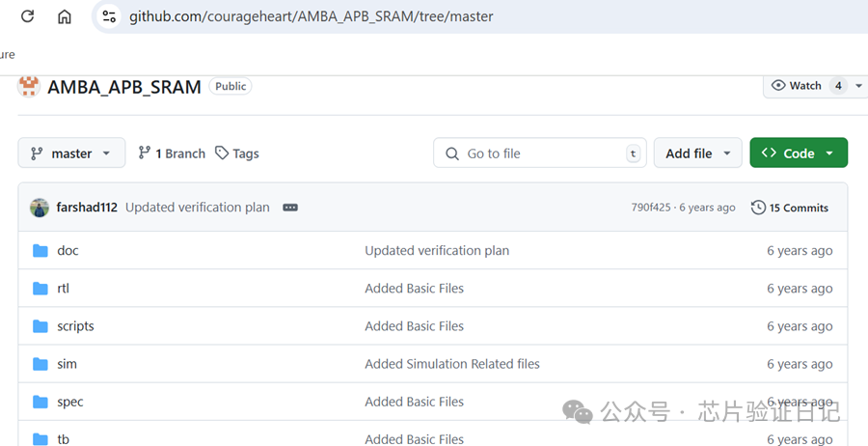Viewport: 868px width, 446px height.
Task: Open the latest commit message Updated verification plan
Action: (198, 208)
